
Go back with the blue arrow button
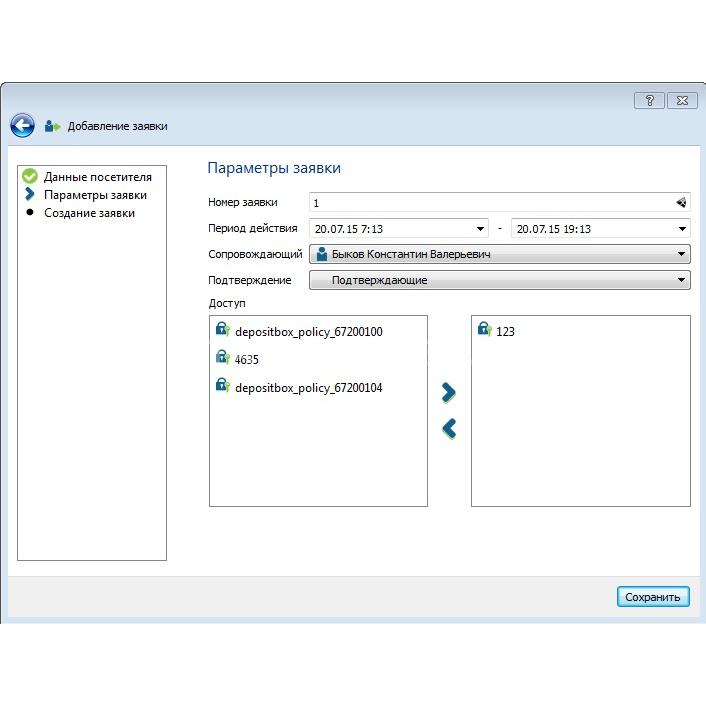tap(22, 125)
